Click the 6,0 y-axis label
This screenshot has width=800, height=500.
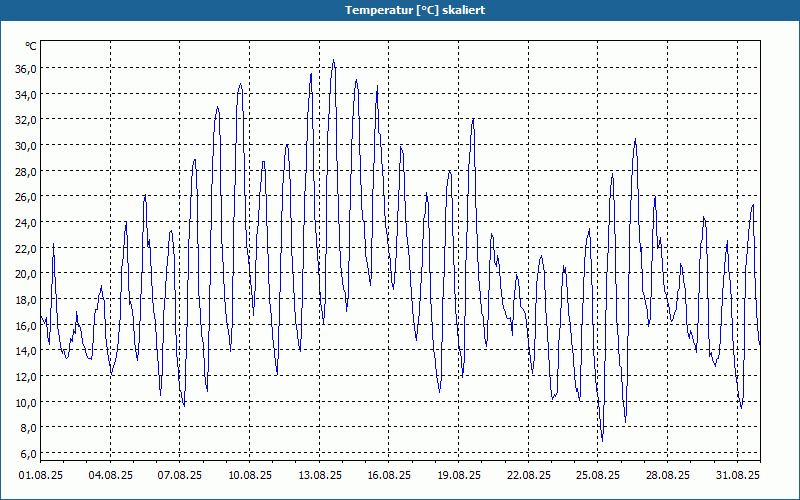pyautogui.click(x=28, y=454)
